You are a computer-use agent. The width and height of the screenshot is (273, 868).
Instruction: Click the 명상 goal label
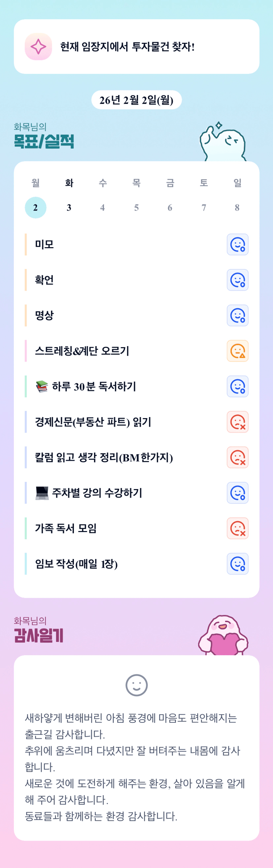(x=45, y=316)
